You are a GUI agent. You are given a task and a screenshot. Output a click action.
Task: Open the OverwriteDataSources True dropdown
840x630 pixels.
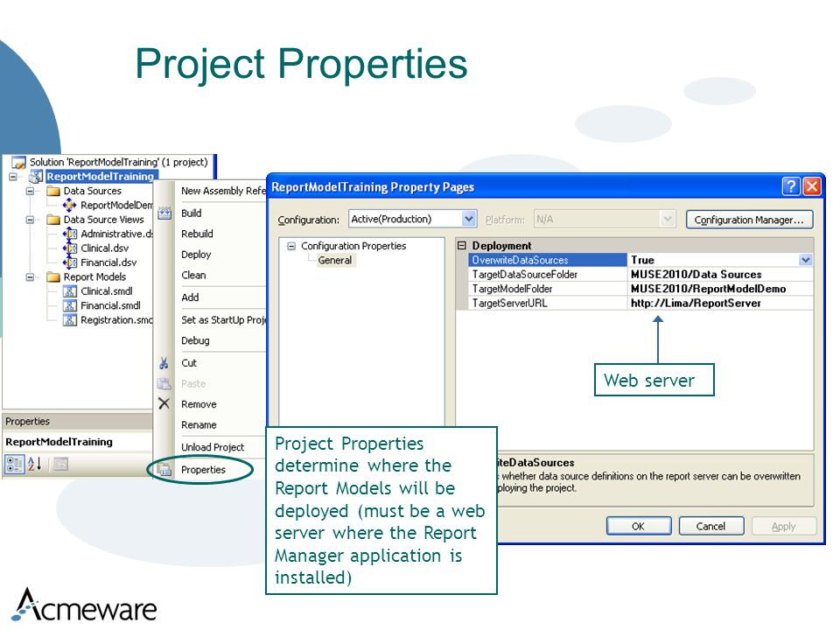tap(806, 261)
